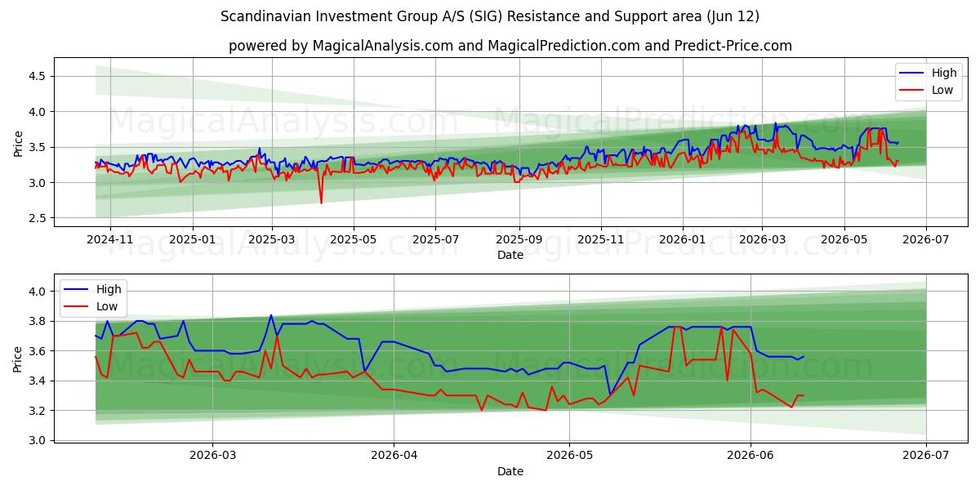The width and height of the screenshot is (980, 490).
Task: Click the '2025-01' tick label on top chart
Action: (193, 240)
